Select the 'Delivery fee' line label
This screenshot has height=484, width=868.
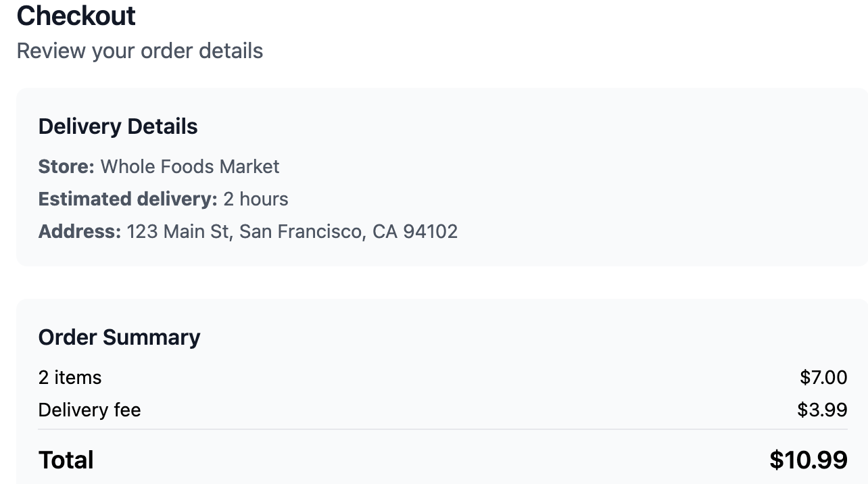[x=89, y=410]
